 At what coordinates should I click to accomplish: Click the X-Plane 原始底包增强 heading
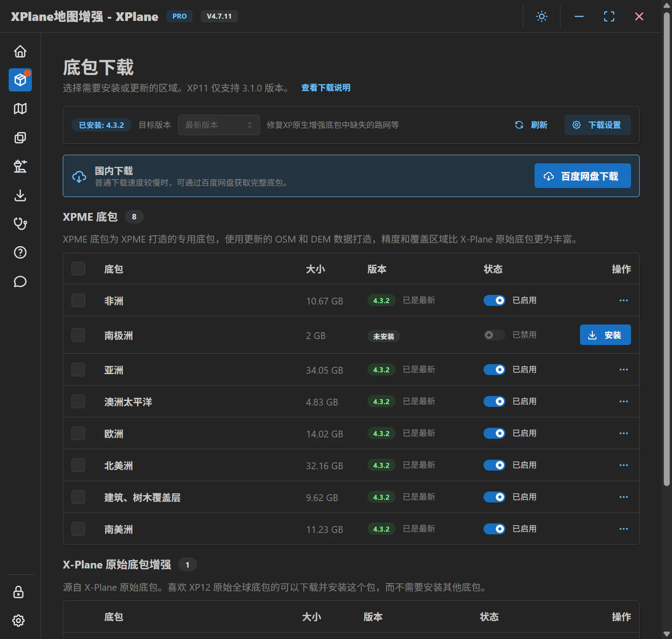117,565
